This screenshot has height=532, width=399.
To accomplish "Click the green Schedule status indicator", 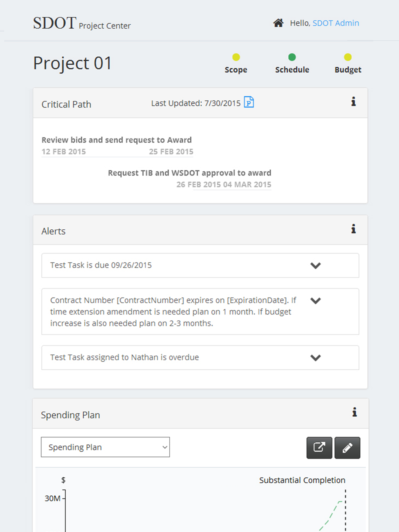I will 292,57.
